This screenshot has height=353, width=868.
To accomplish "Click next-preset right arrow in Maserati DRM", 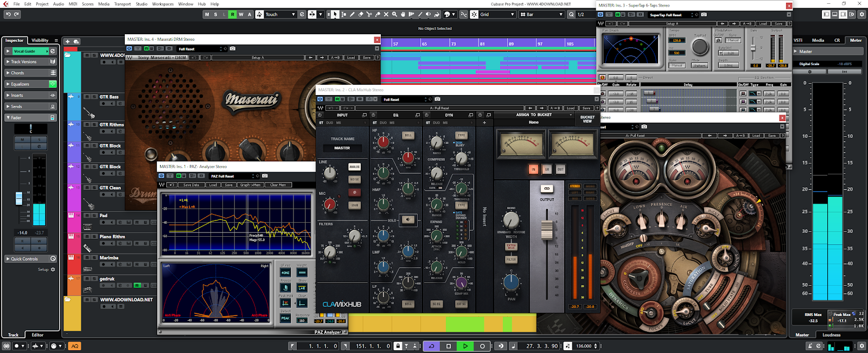I will point(322,58).
